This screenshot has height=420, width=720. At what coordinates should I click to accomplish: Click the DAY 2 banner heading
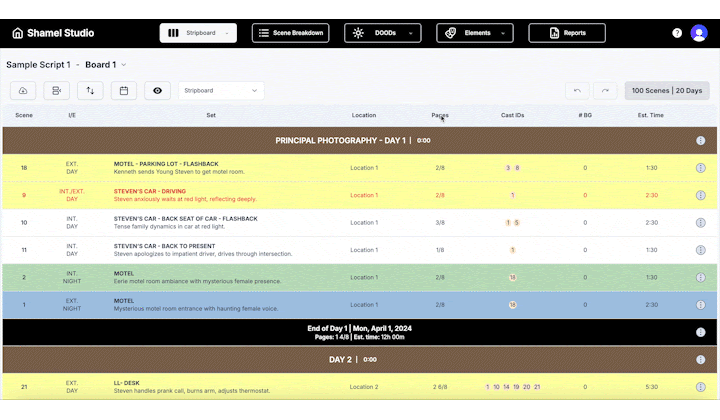(340, 360)
